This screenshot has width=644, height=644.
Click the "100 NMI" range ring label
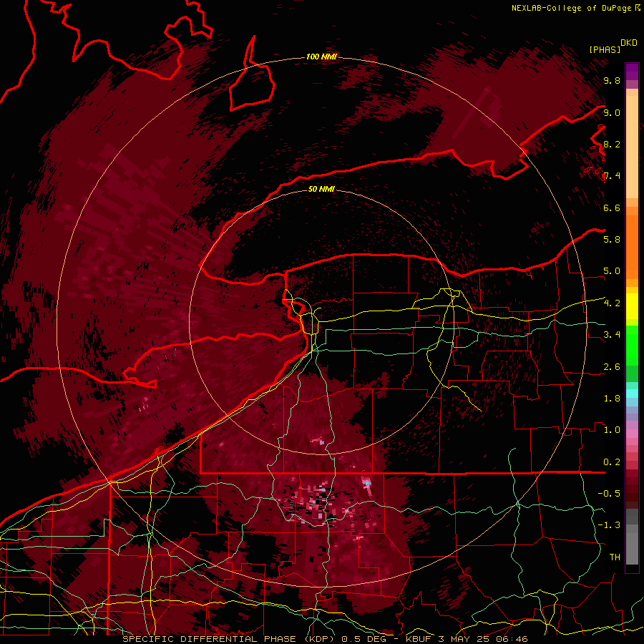coord(321,57)
